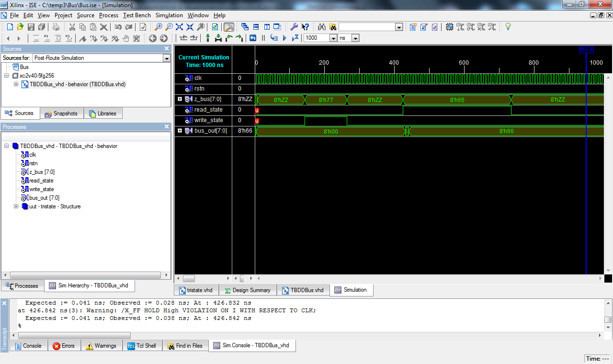Click the Refresh green arrows icon
Image resolution: width=613 pixels, height=364 pixels.
coord(215,27)
